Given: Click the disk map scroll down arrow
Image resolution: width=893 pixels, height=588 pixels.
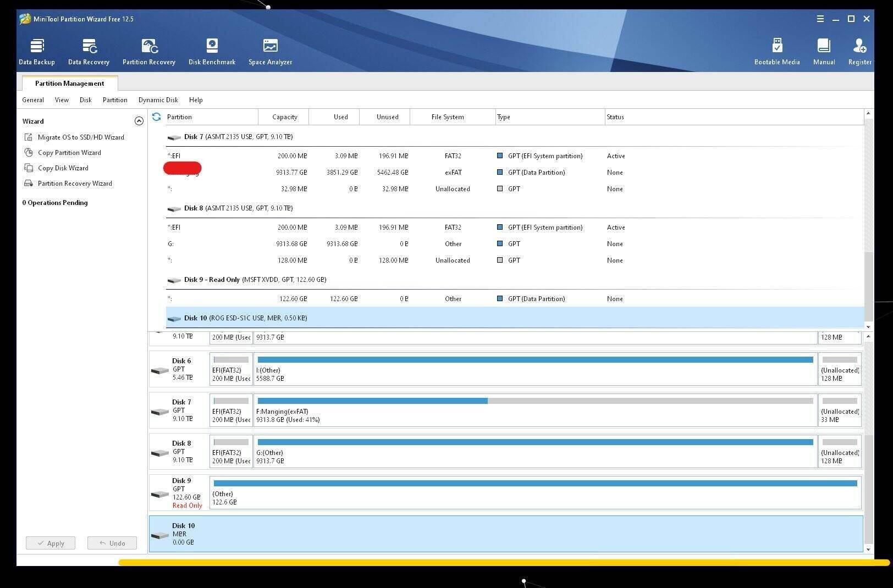Looking at the screenshot, I should [868, 549].
